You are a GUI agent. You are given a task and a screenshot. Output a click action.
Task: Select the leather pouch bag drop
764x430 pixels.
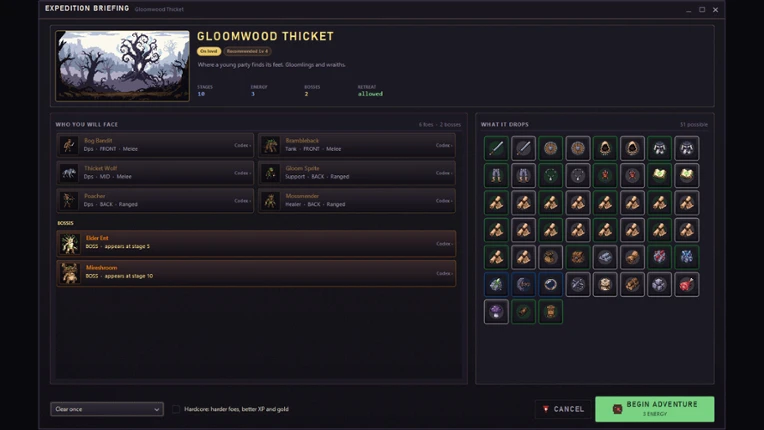tap(551, 257)
